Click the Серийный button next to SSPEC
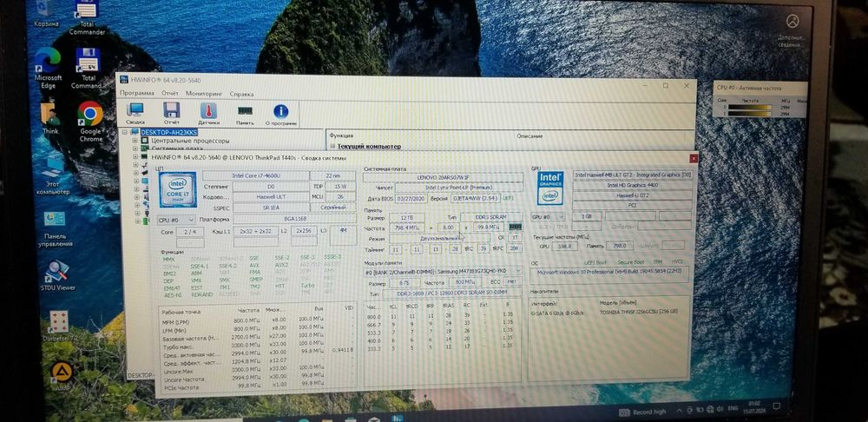Image resolution: width=868 pixels, height=422 pixels. (332, 208)
